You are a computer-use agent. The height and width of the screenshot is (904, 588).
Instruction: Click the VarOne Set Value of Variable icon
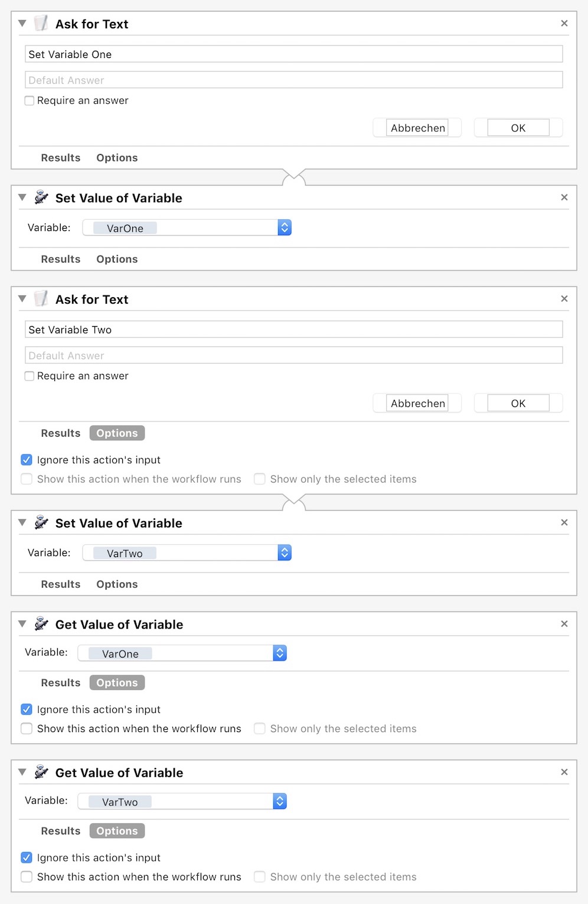pos(41,197)
